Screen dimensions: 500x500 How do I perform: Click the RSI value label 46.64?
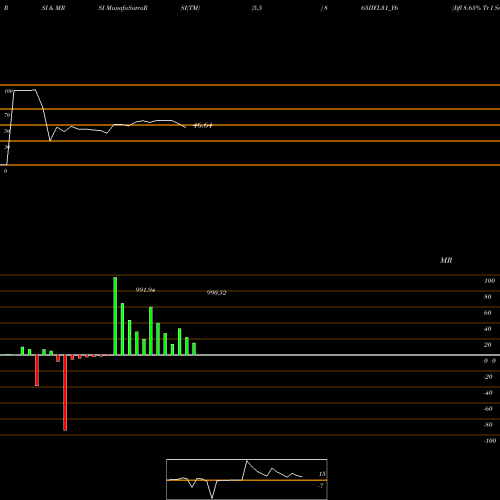point(202,126)
